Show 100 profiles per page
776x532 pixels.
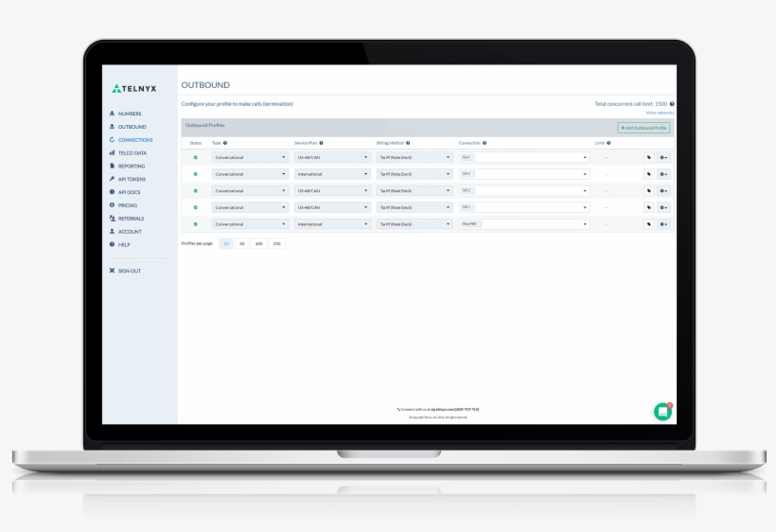click(259, 243)
